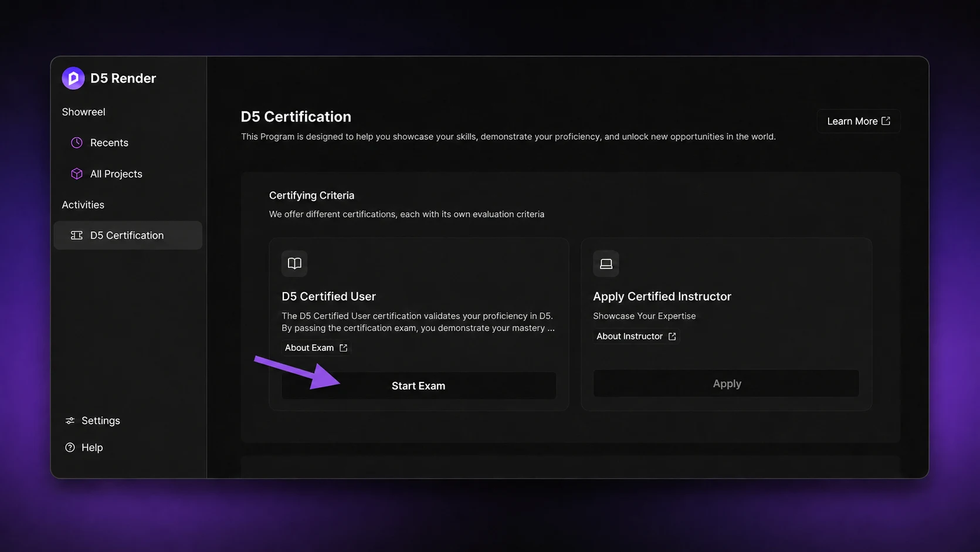Click the external link icon in Learn More
This screenshot has width=980, height=552.
coord(886,121)
